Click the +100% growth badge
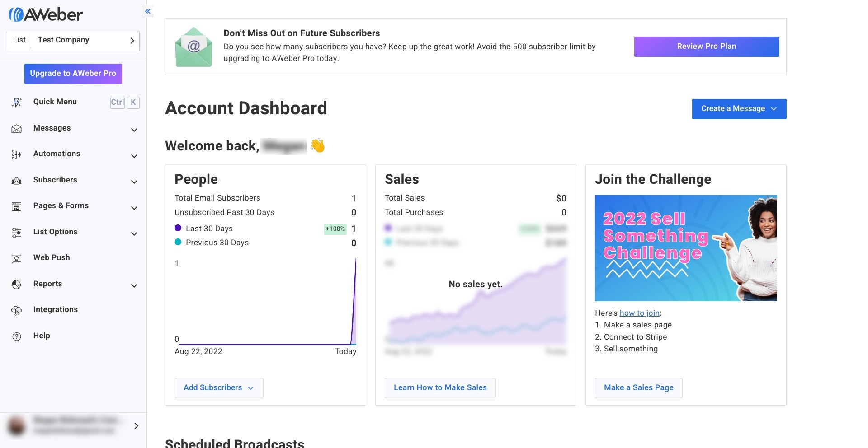This screenshot has height=448, width=868. [335, 229]
